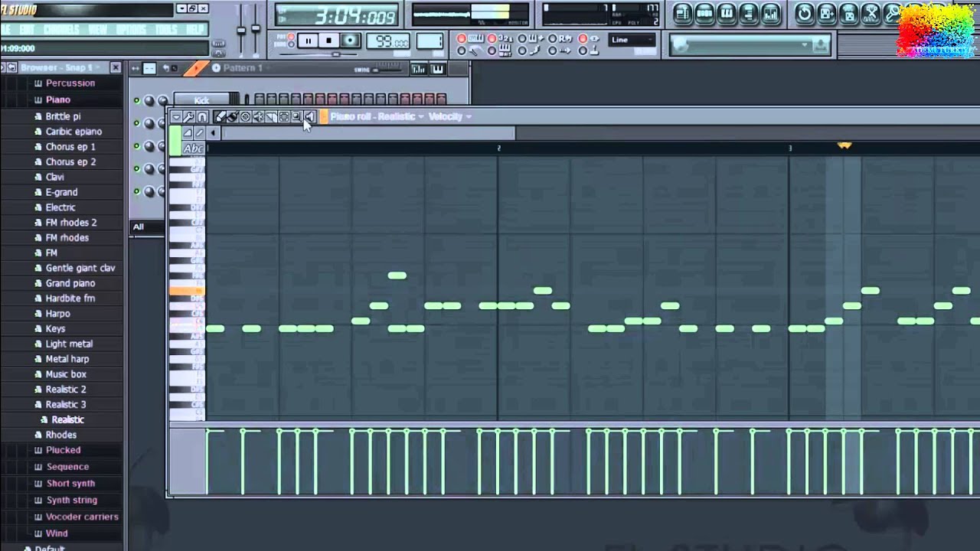Open the Mixer via top toolbar icon
This screenshot has width=980, height=551.
coord(771,13)
